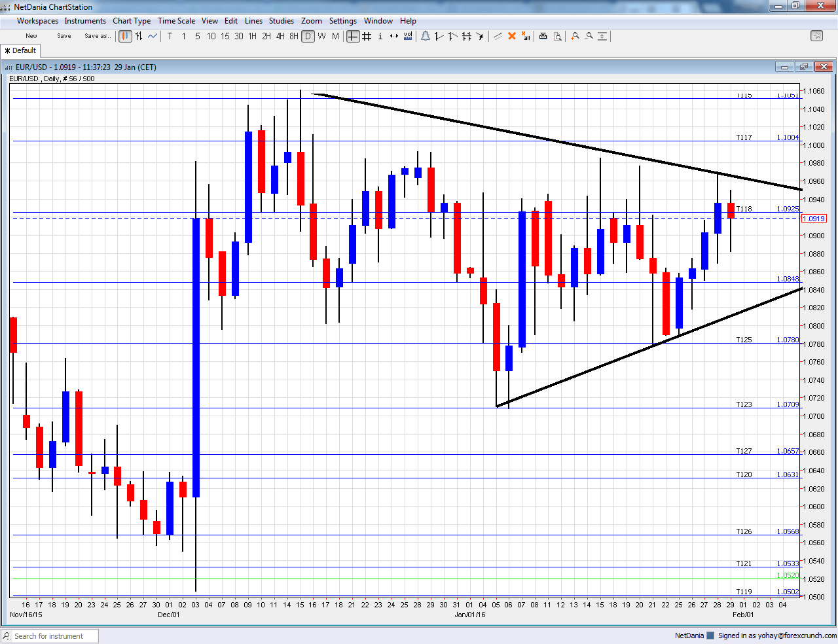Open the Workspaces menu
Viewport: 838px width, 644px height.
[x=37, y=21]
